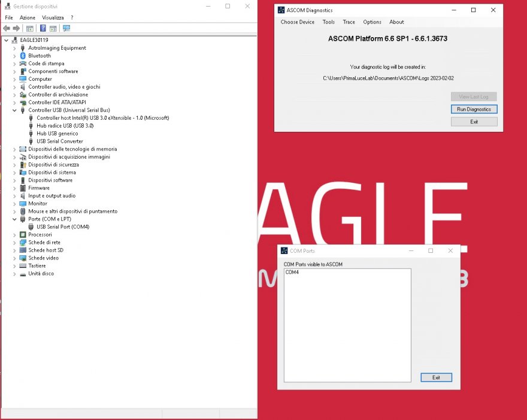Click the Run Diagnostics button
The height and width of the screenshot is (420, 527).
[x=474, y=109]
